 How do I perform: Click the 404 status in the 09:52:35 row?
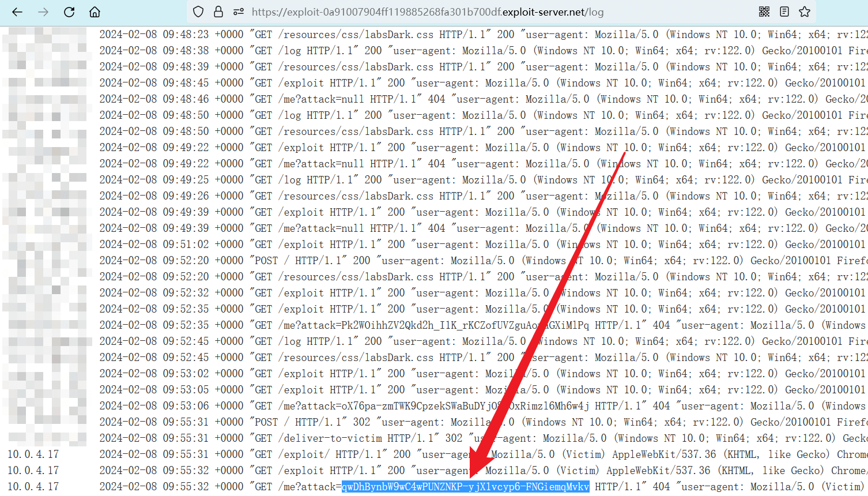(x=661, y=325)
